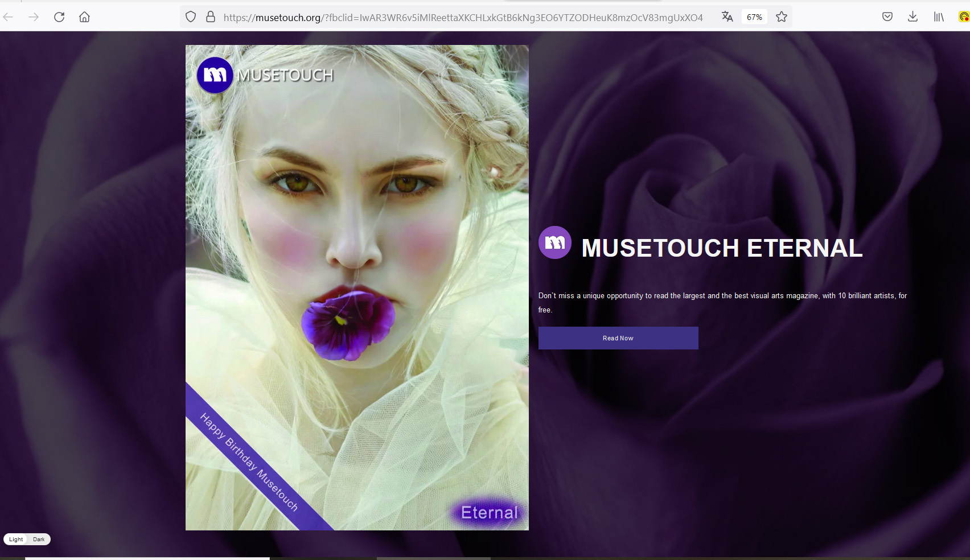Click the Read Now button
The width and height of the screenshot is (970, 560).
618,338
